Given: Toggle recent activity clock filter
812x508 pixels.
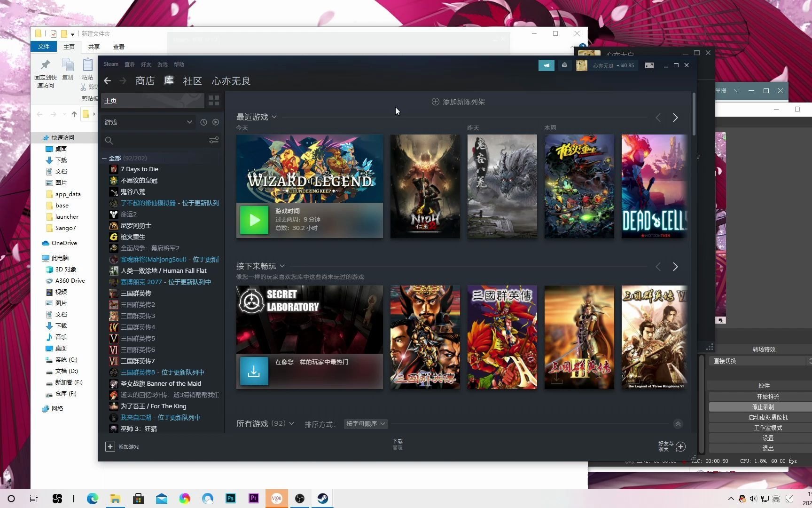Looking at the screenshot, I should click(203, 122).
